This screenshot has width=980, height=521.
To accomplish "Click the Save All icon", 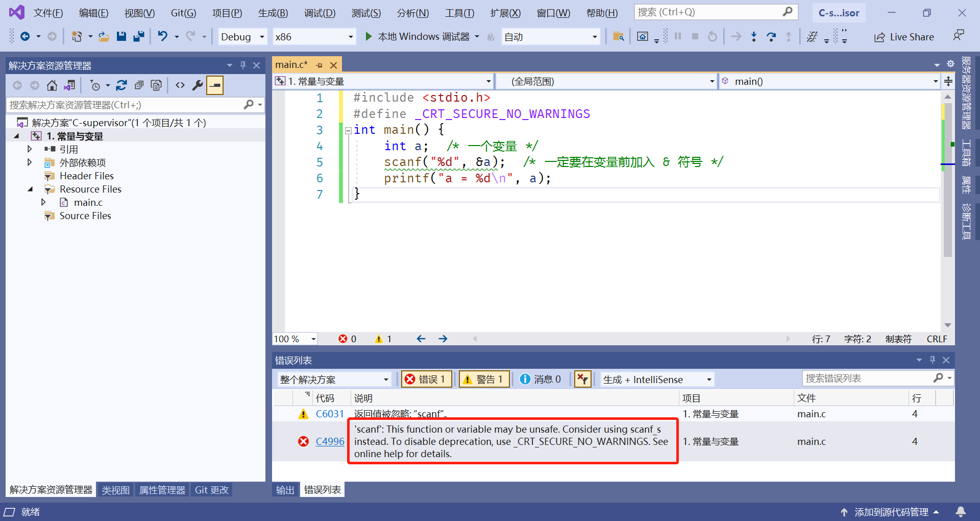I will 138,36.
